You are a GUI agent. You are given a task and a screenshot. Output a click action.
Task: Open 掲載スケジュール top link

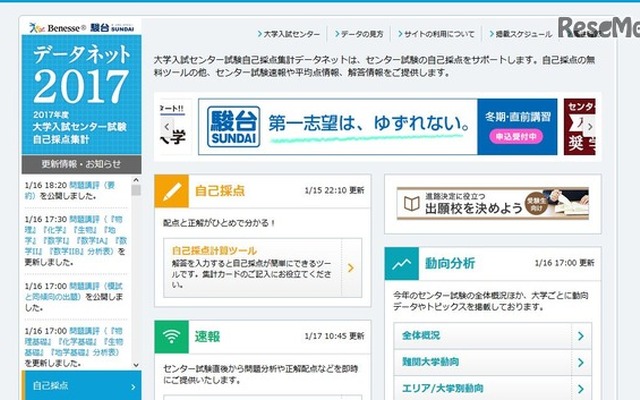520,34
